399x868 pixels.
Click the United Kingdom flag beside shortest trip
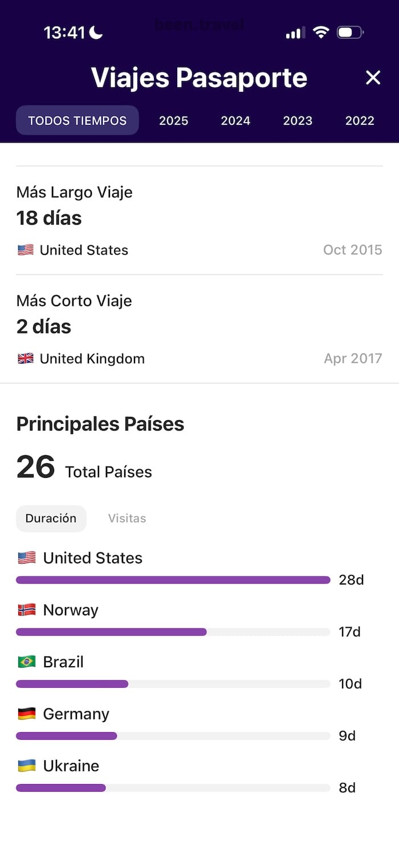25,358
